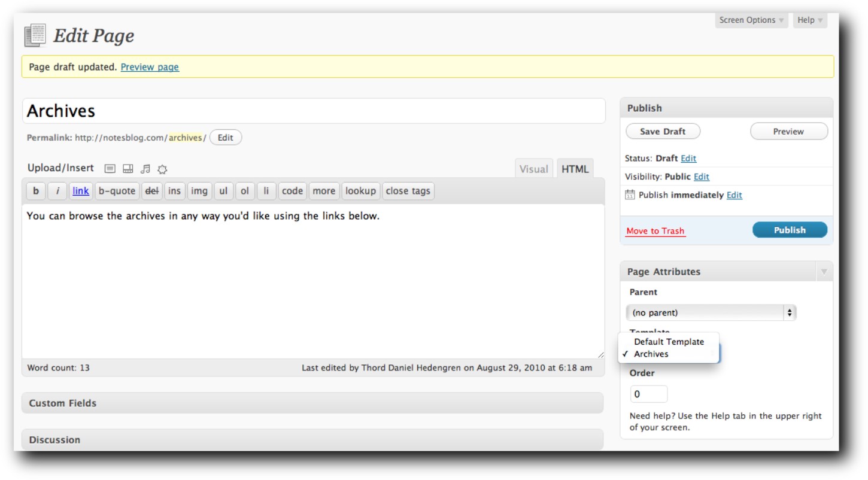Choose the Archives template option

tap(669, 354)
